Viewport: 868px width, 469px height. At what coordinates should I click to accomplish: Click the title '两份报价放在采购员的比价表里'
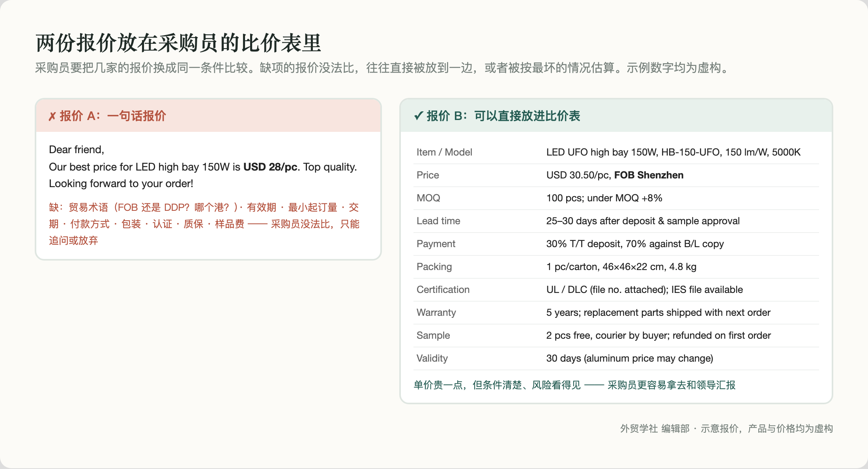(x=178, y=43)
